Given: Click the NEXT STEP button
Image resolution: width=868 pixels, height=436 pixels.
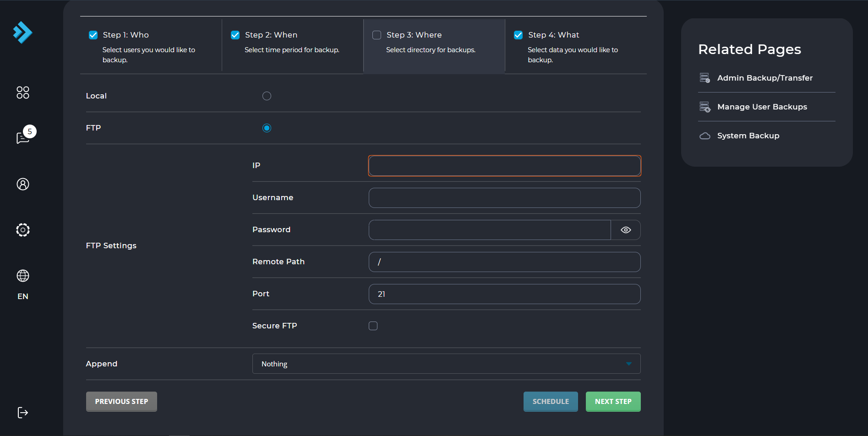Looking at the screenshot, I should (x=613, y=402).
